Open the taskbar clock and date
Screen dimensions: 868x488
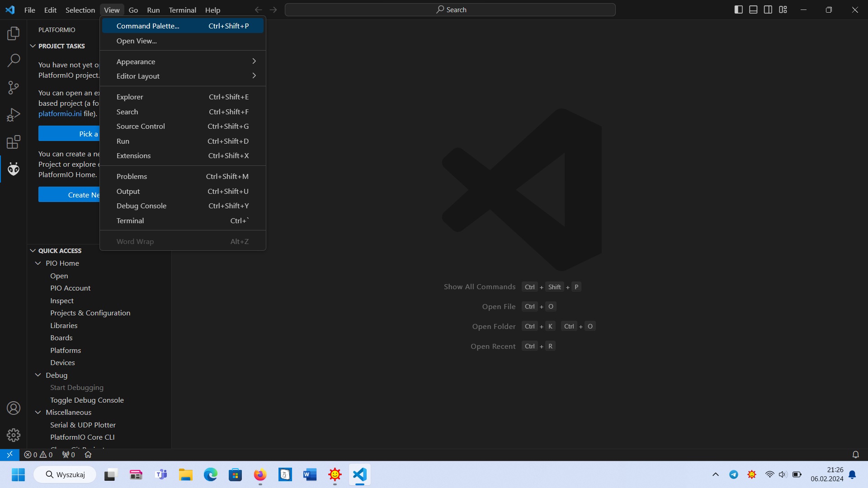826,474
